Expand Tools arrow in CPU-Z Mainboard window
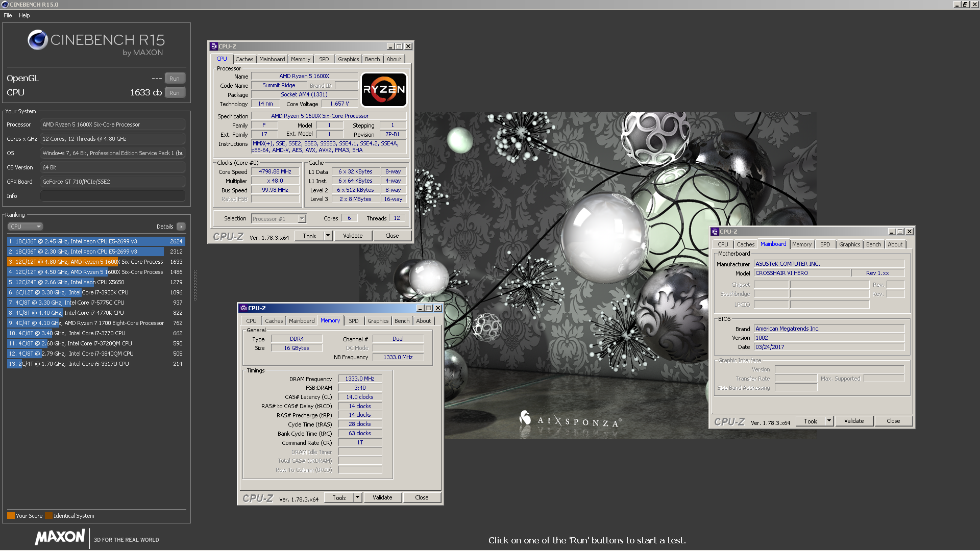The height and width of the screenshot is (551, 980). (x=829, y=421)
